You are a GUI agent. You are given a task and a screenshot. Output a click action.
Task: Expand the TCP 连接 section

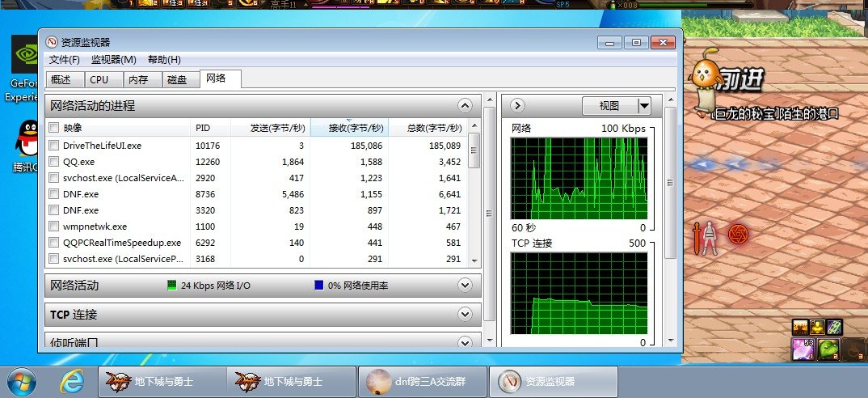(465, 315)
